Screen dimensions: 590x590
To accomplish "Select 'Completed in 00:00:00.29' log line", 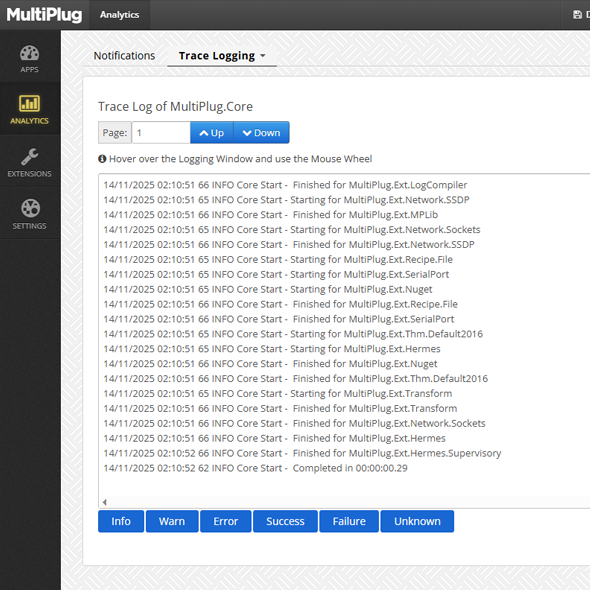I will (x=255, y=468).
